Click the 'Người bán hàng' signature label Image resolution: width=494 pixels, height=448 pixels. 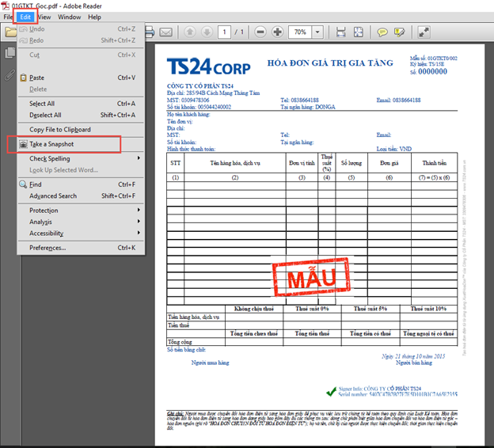[x=414, y=363]
